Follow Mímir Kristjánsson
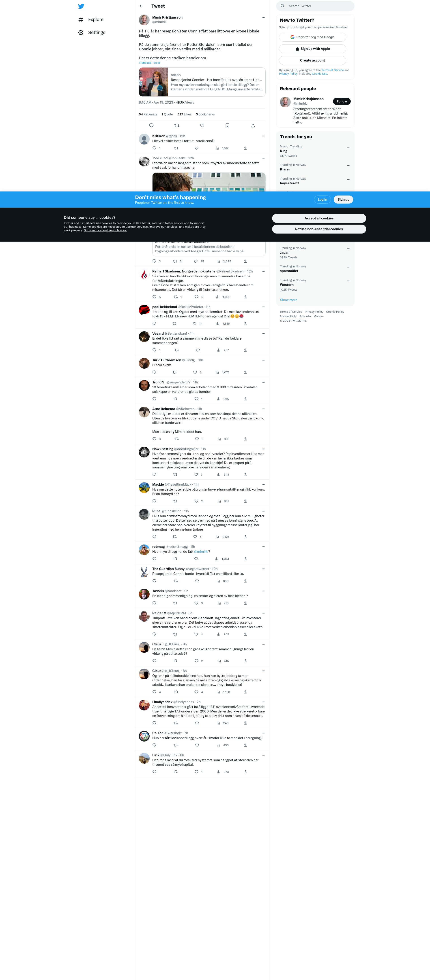 click(342, 101)
